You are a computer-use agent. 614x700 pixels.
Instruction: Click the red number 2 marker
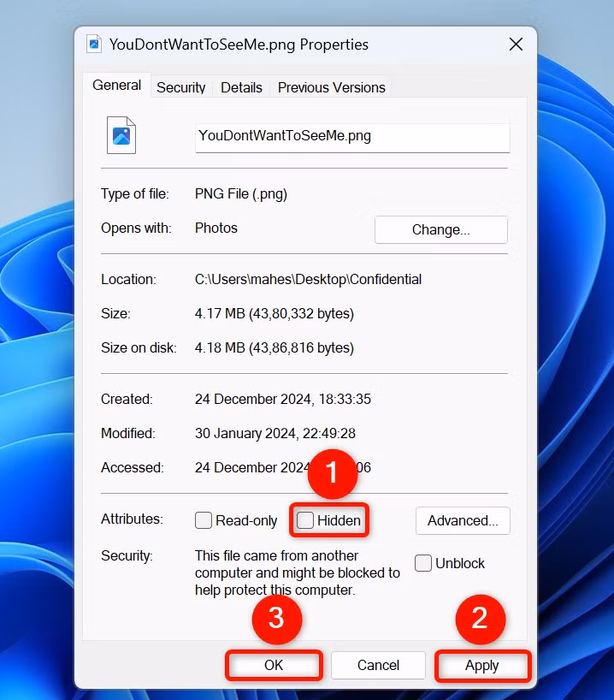point(480,620)
